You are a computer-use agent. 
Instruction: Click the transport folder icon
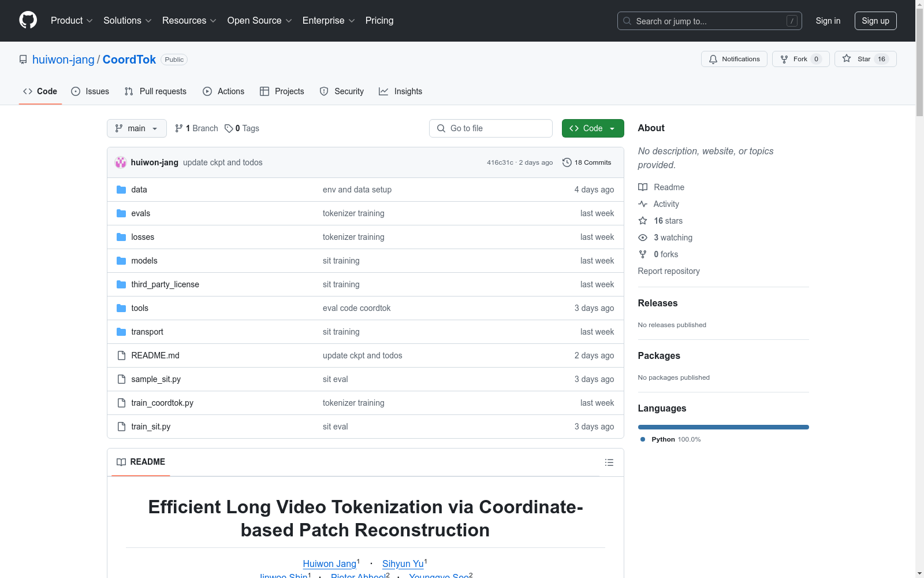(121, 332)
